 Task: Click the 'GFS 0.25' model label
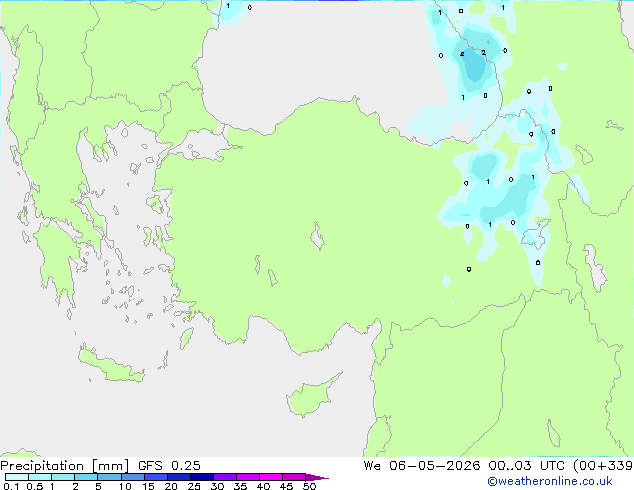click(169, 466)
